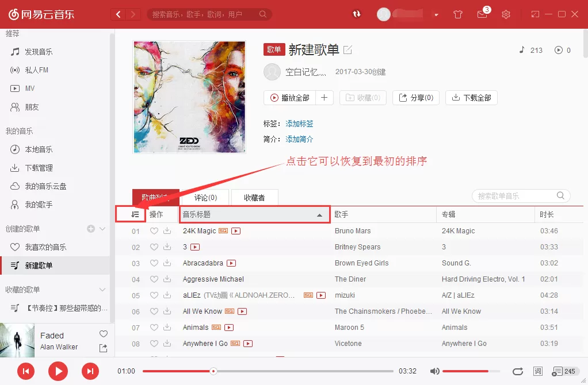Open 下载管理 in sidebar
This screenshot has height=385, width=588.
pos(39,168)
